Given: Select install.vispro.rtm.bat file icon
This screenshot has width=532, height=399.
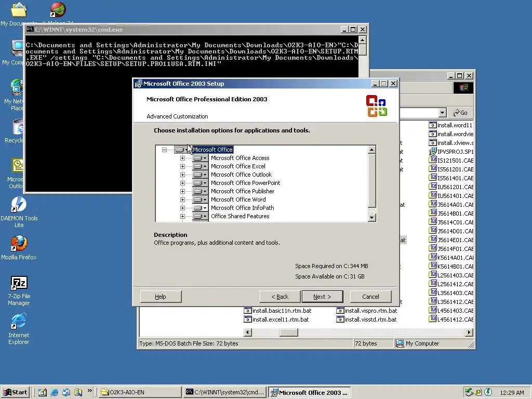Looking at the screenshot, I should click(x=340, y=311).
